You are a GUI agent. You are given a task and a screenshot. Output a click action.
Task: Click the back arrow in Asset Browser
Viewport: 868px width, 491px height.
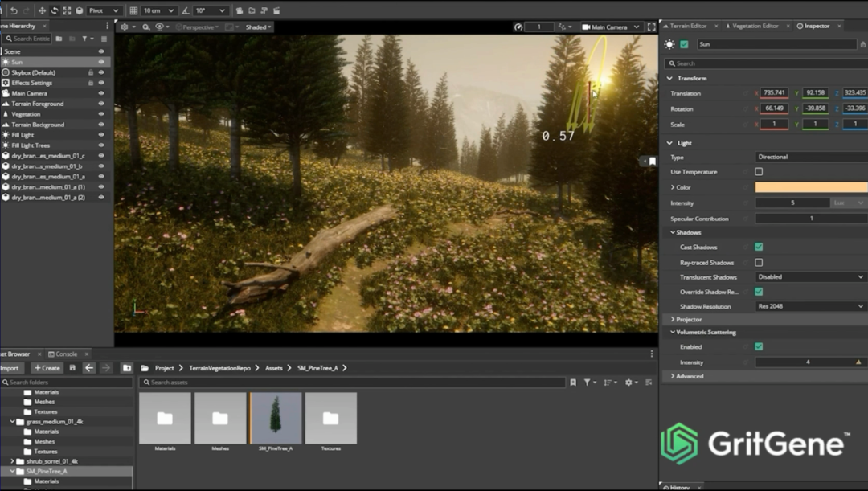pyautogui.click(x=89, y=368)
